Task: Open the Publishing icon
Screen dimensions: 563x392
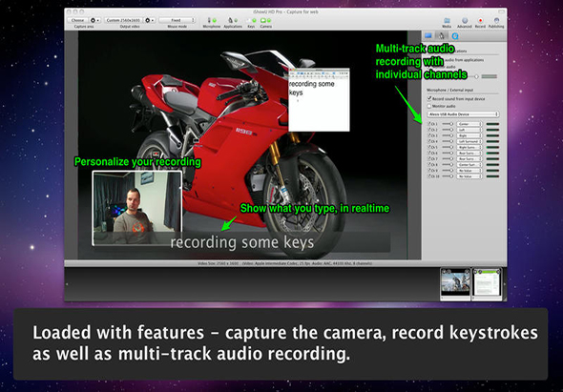Action: tap(496, 20)
